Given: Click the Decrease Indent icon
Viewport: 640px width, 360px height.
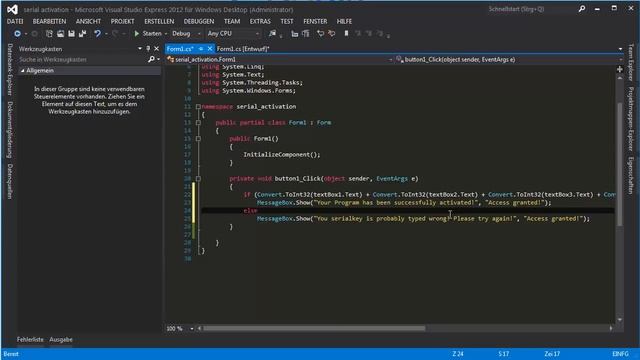Looking at the screenshot, I should click(294, 34).
